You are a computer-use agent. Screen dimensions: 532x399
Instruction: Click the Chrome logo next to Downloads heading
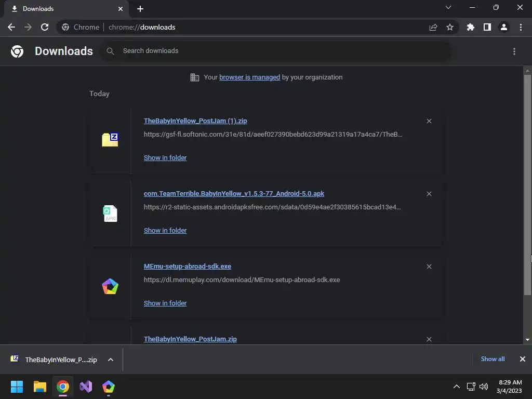[17, 51]
